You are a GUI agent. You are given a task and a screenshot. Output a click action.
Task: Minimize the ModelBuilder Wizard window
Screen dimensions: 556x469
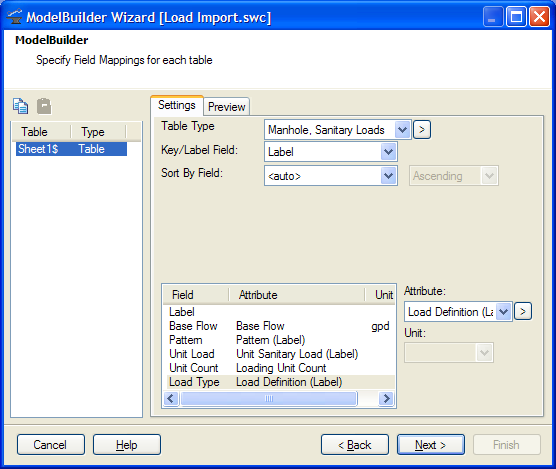[493, 17]
